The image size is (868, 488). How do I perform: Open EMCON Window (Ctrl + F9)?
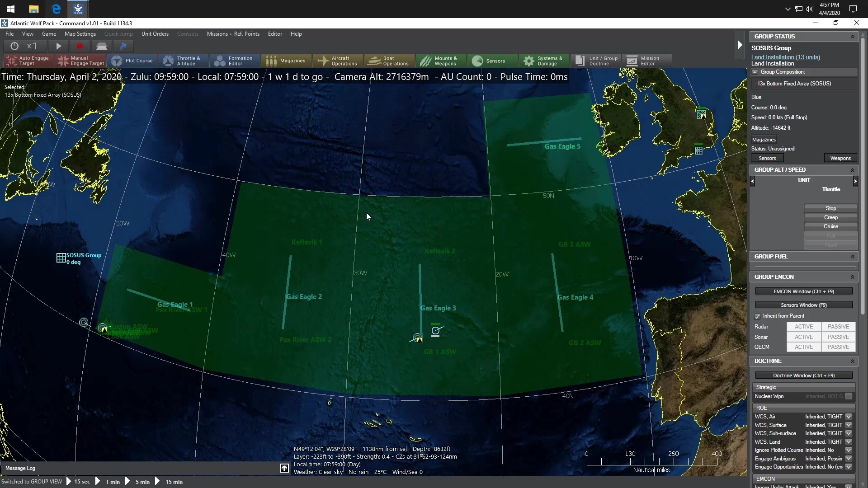[804, 291]
